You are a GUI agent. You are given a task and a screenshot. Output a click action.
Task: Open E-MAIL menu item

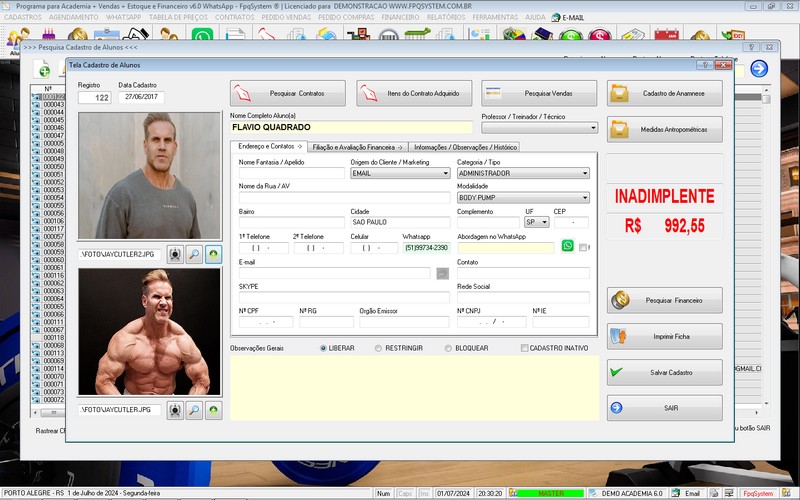click(x=568, y=17)
